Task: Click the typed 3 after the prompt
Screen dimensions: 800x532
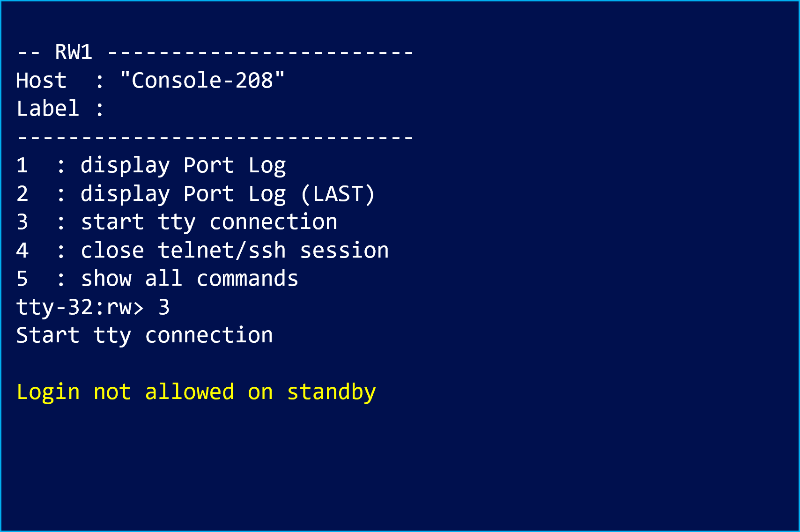Action: coord(164,307)
